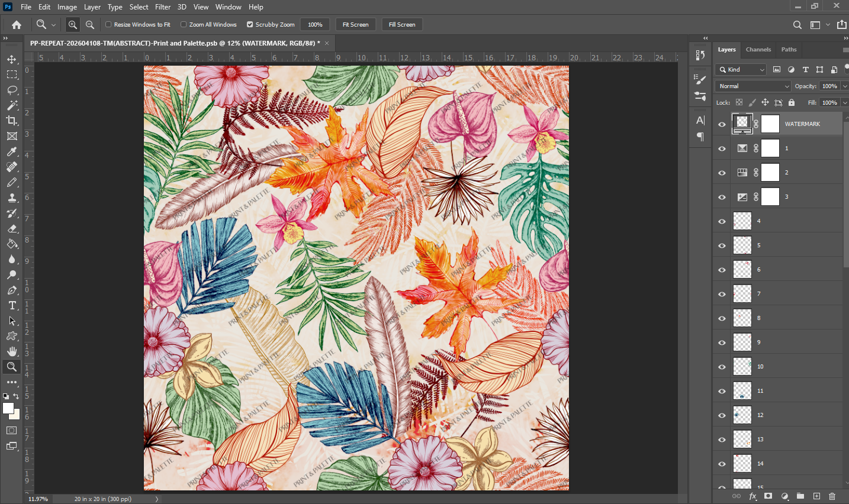
Task: Create new adjustment layer menu
Action: click(x=784, y=496)
